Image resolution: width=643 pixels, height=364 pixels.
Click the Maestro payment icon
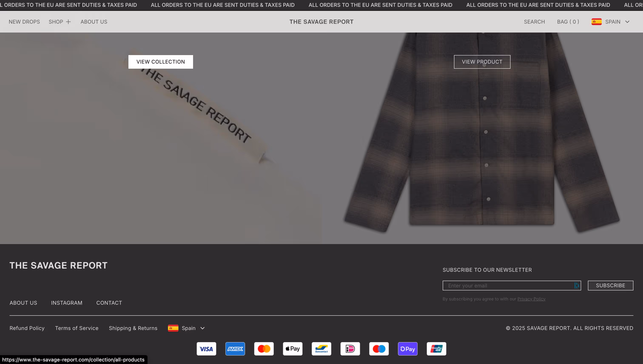[379, 349]
